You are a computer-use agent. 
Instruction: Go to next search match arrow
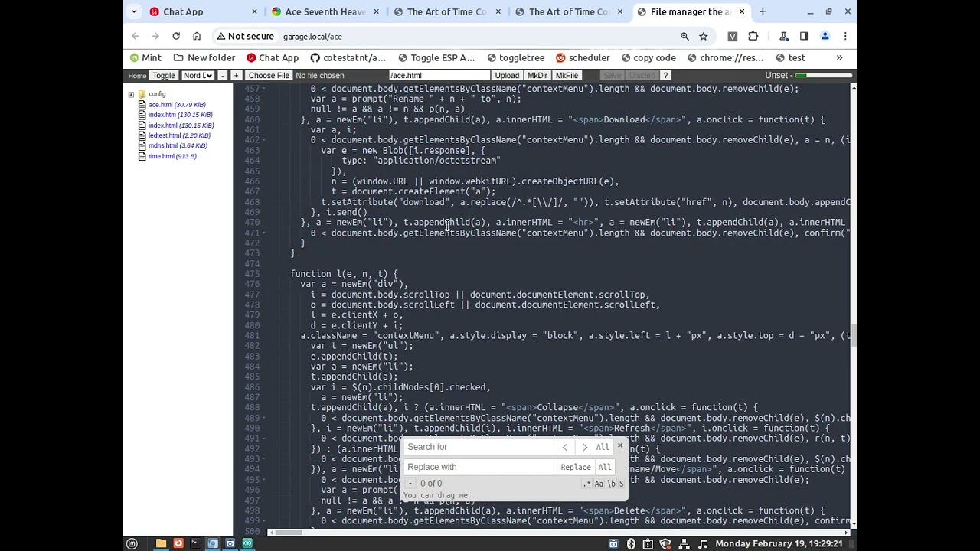pos(584,447)
